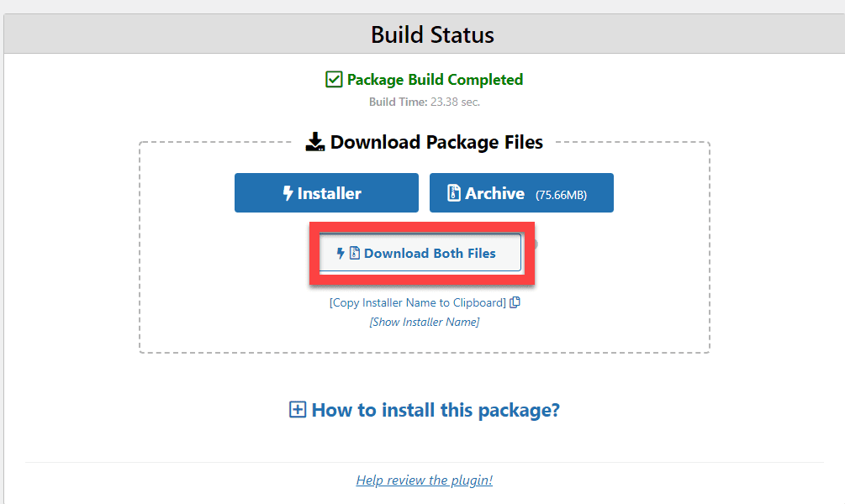Click the download tray icon beside Download Package Files
This screenshot has height=504, width=845.
pos(315,142)
